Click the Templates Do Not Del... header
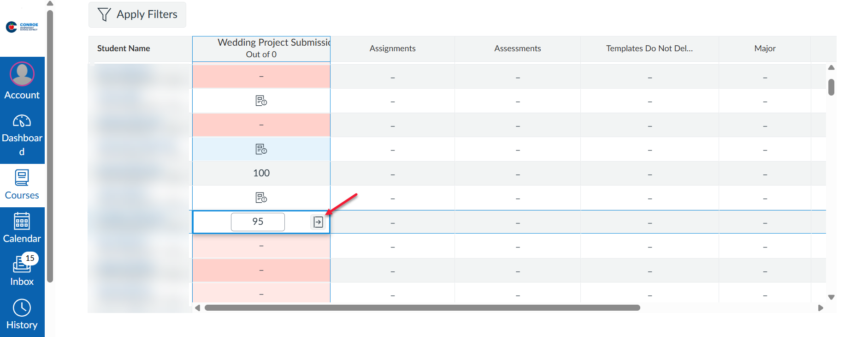868x337 pixels. tap(649, 48)
